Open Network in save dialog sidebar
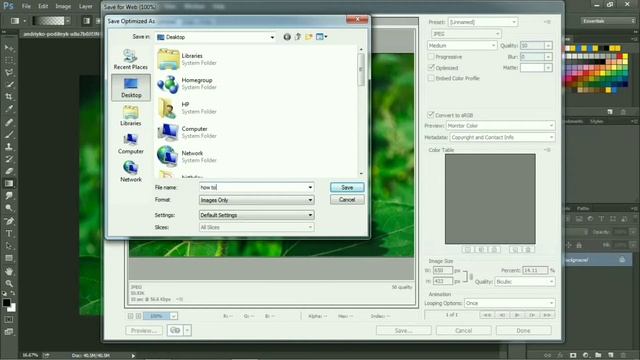This screenshot has width=640, height=360. 131,172
